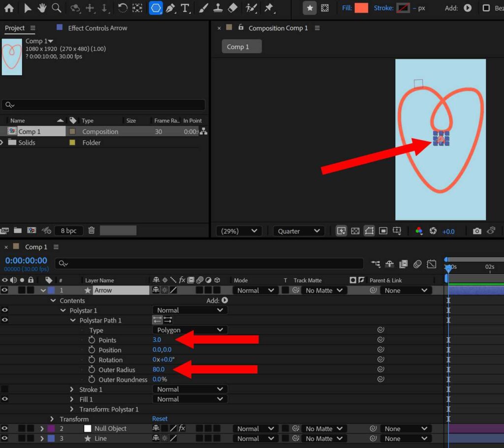This screenshot has height=448, width=504.
Task: Open the Project panel menu
Action: [x=33, y=28]
